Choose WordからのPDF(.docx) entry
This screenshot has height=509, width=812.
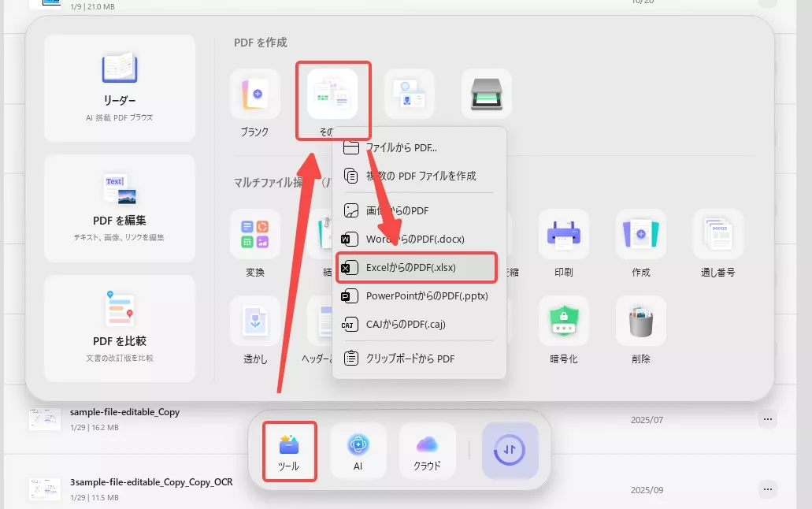(418, 239)
